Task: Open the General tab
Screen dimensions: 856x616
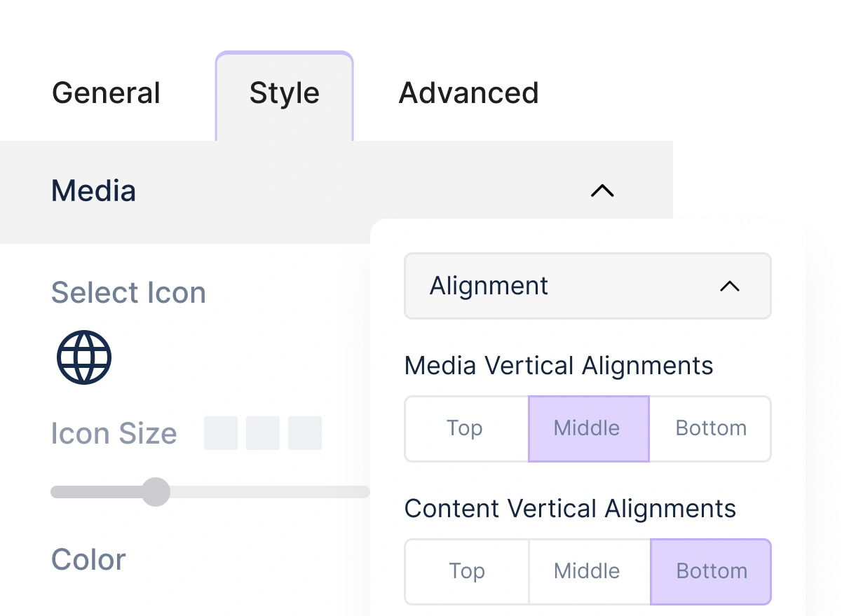Action: pos(106,93)
